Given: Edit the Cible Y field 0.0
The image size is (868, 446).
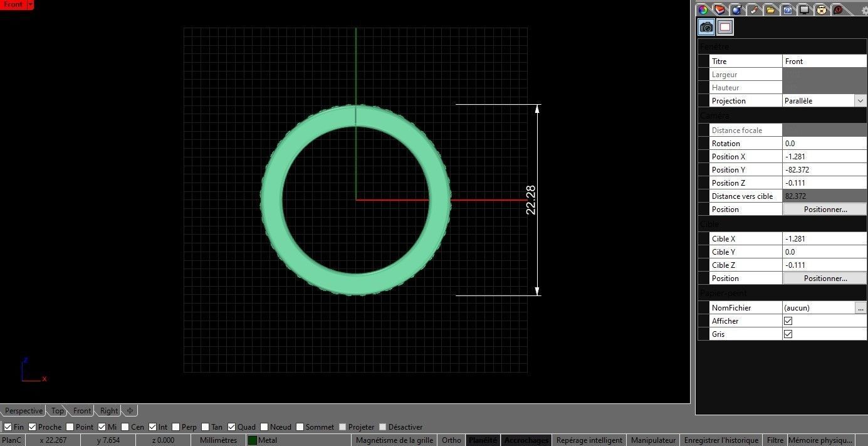Looking at the screenshot, I should [825, 252].
